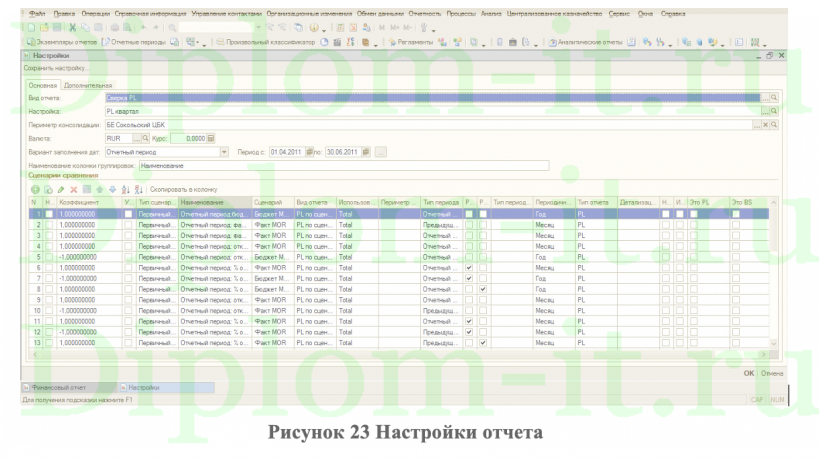Open the Файл menu
The height and width of the screenshot is (460, 819).
(x=37, y=14)
